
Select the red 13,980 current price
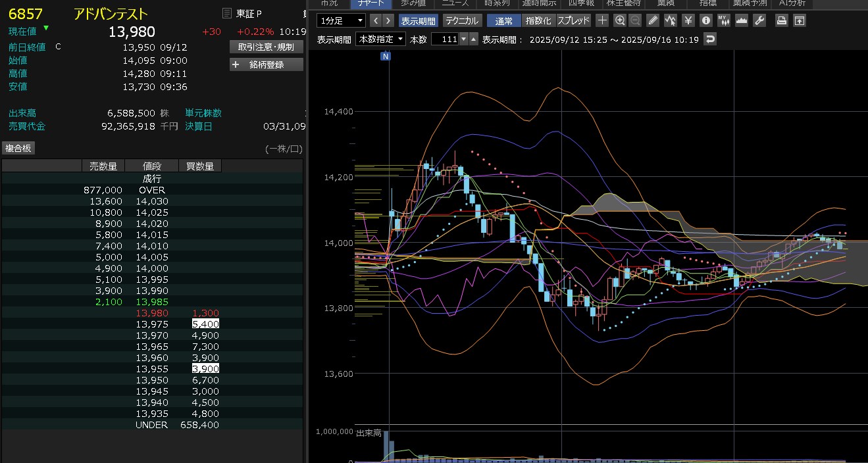152,313
